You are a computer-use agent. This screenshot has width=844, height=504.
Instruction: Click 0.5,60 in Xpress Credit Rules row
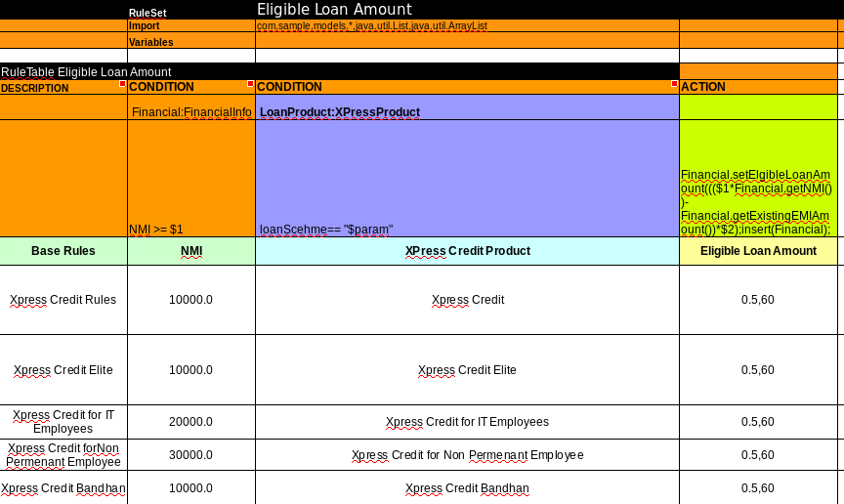tap(758, 300)
